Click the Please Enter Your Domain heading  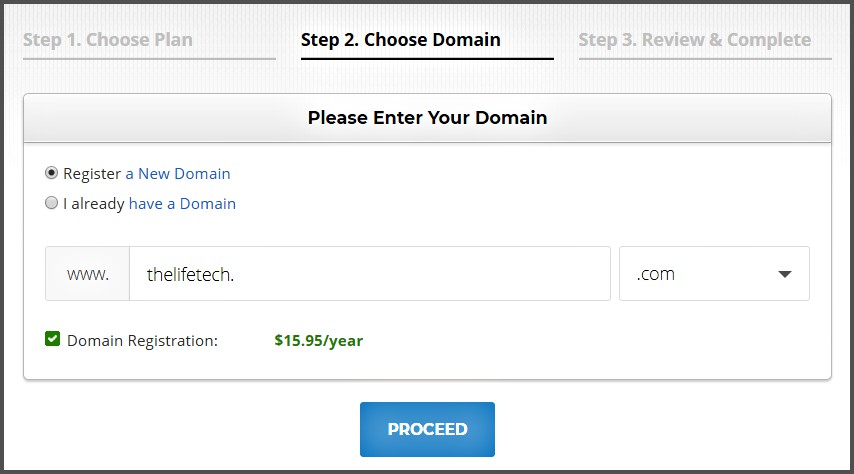click(x=427, y=118)
